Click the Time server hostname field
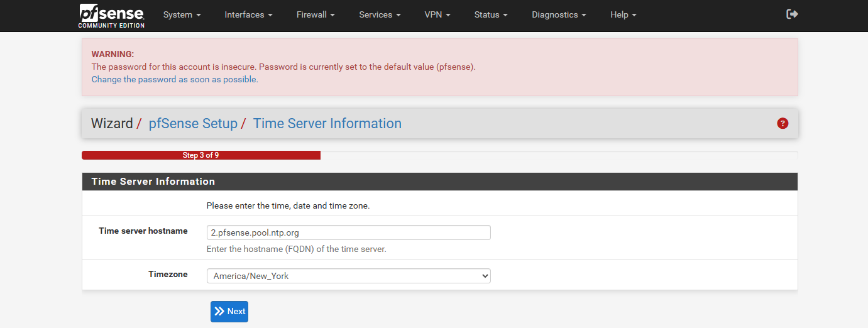The image size is (868, 328). point(348,232)
